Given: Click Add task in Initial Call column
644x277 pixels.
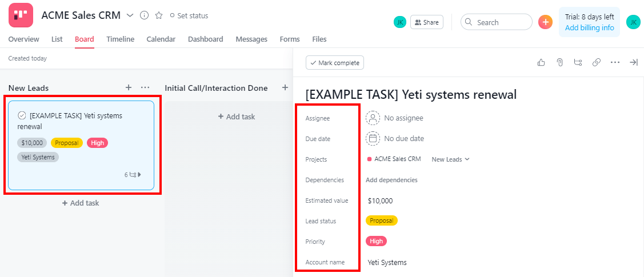Looking at the screenshot, I should click(x=236, y=117).
